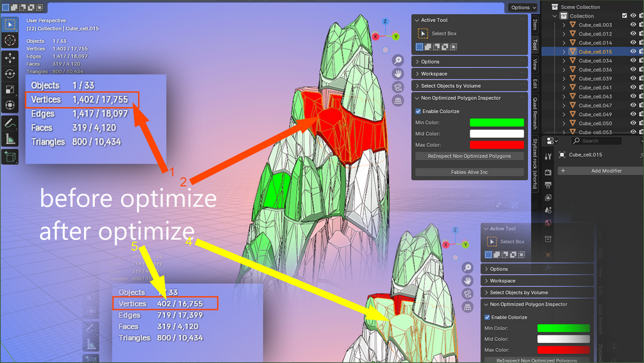The width and height of the screenshot is (644, 363).
Task: Click the pan hand gizmo in upper viewport
Action: [397, 74]
